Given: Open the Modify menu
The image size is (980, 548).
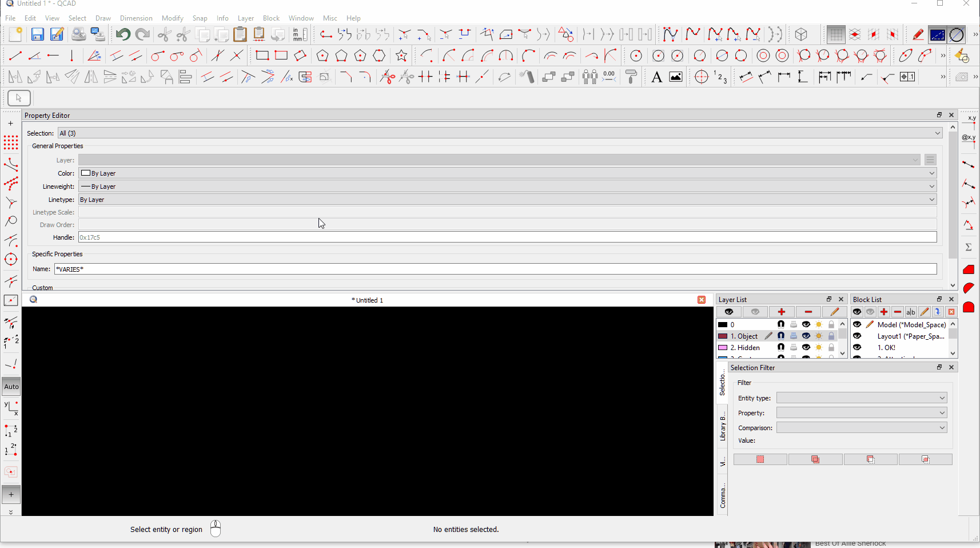Looking at the screenshot, I should click(172, 18).
